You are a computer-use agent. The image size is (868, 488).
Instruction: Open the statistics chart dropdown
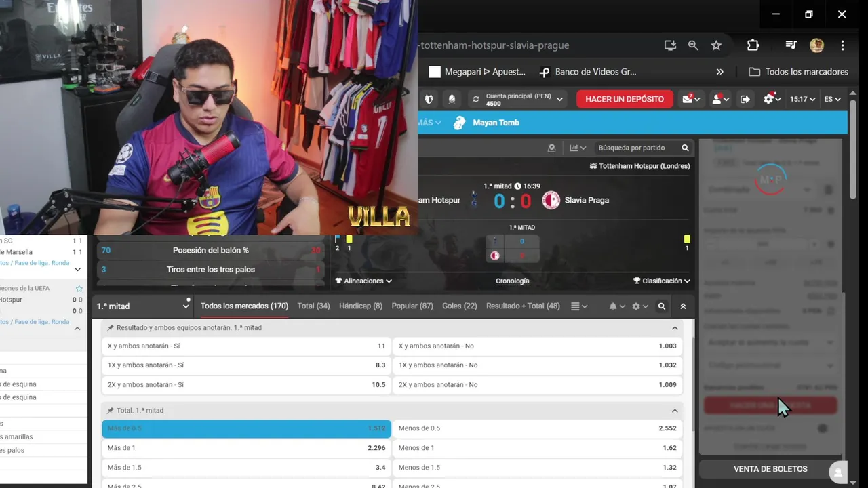pyautogui.click(x=578, y=148)
